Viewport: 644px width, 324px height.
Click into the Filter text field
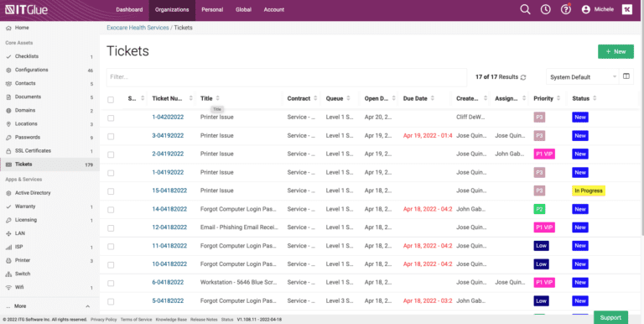287,77
